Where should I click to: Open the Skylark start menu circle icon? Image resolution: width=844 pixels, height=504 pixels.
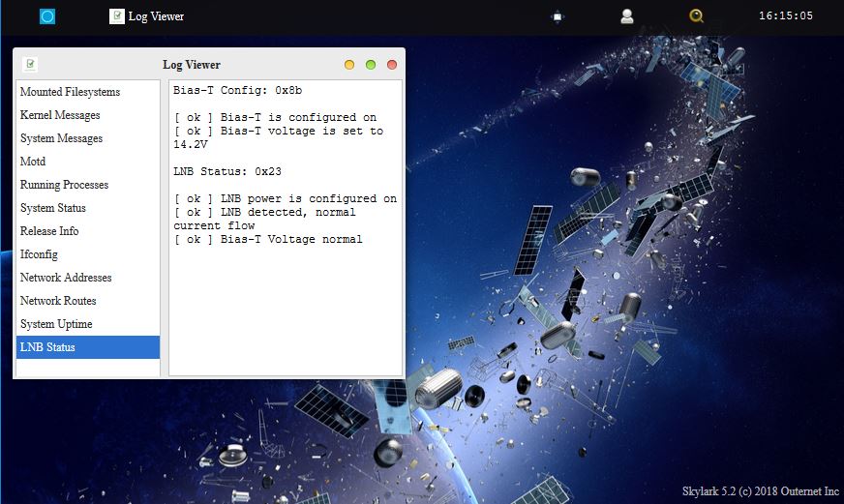[x=47, y=16]
